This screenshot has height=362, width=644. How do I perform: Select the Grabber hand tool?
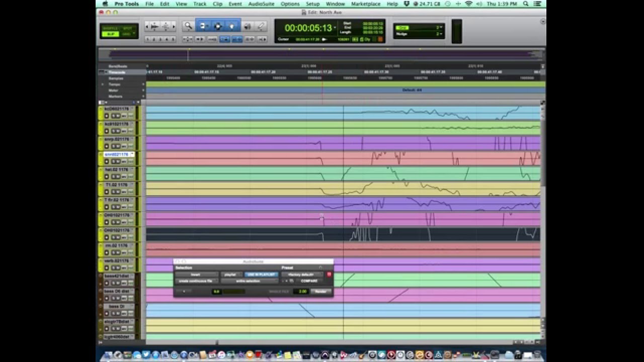pyautogui.click(x=232, y=26)
